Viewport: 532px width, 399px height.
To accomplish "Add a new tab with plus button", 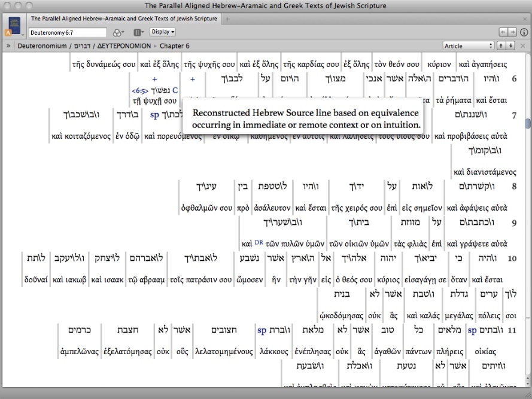I will click(227, 19).
